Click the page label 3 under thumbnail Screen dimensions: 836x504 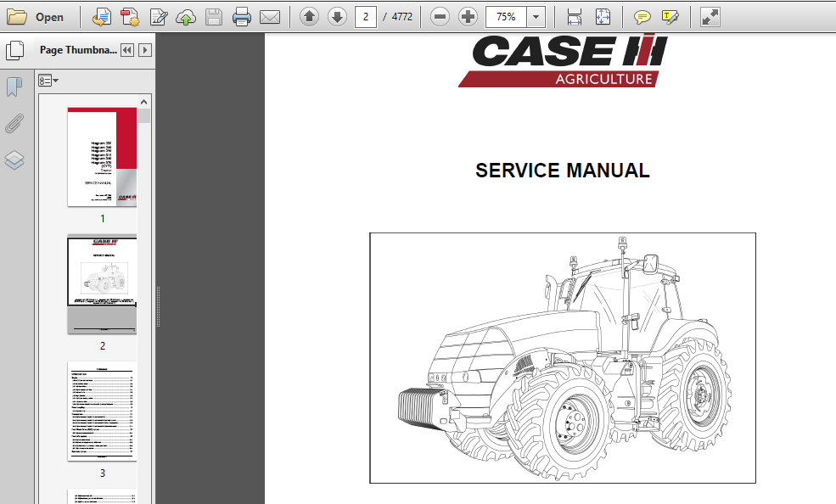[x=103, y=473]
